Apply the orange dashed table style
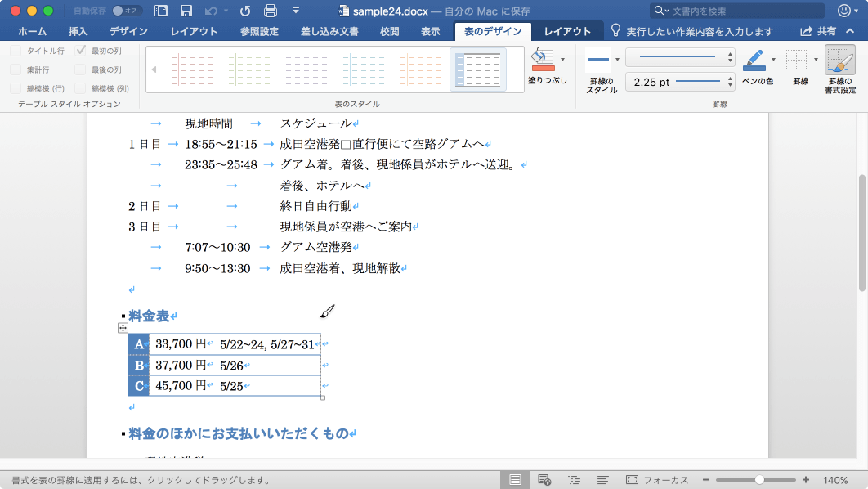This screenshot has width=868, height=489. [421, 70]
